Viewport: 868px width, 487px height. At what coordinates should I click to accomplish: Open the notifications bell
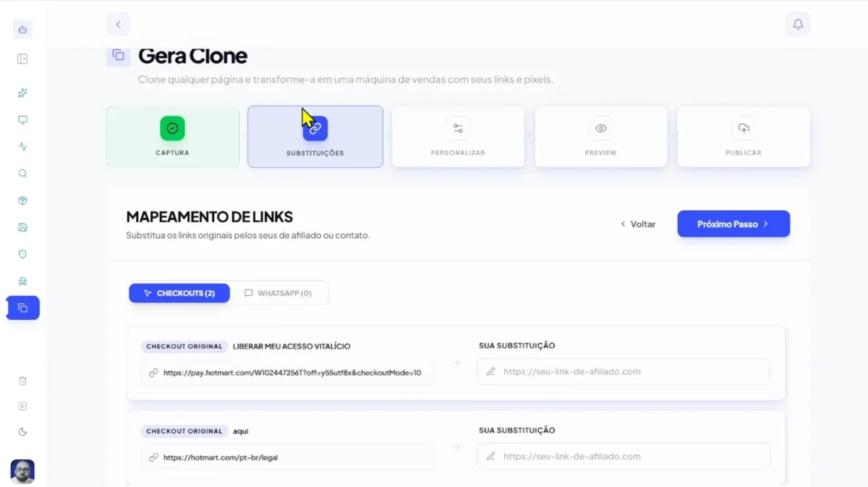coord(798,24)
